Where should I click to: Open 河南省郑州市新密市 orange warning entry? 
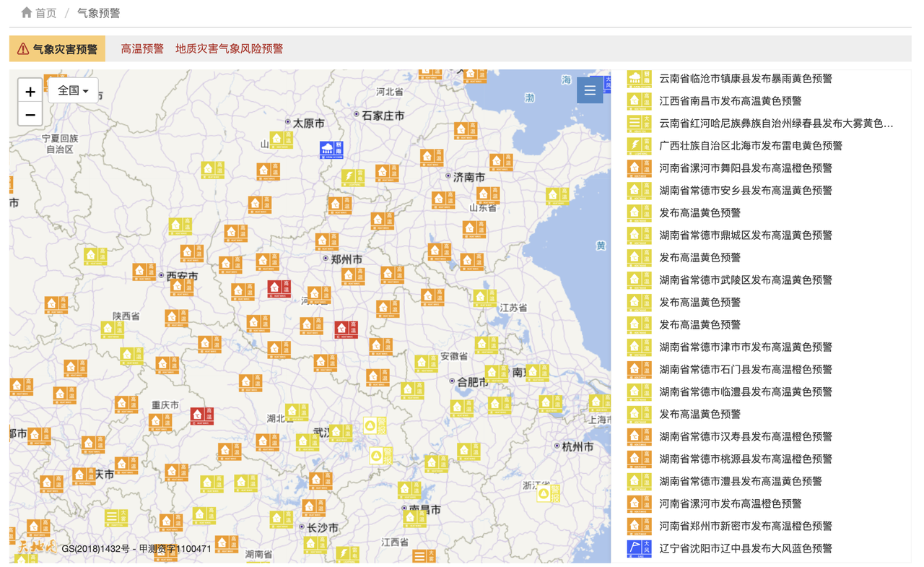pyautogui.click(x=745, y=526)
